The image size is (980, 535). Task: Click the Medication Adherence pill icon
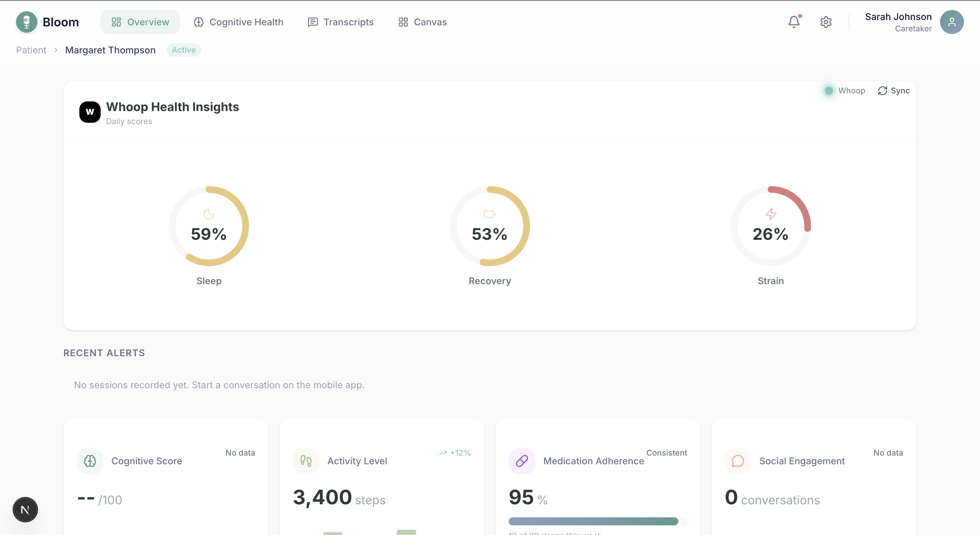(x=522, y=461)
